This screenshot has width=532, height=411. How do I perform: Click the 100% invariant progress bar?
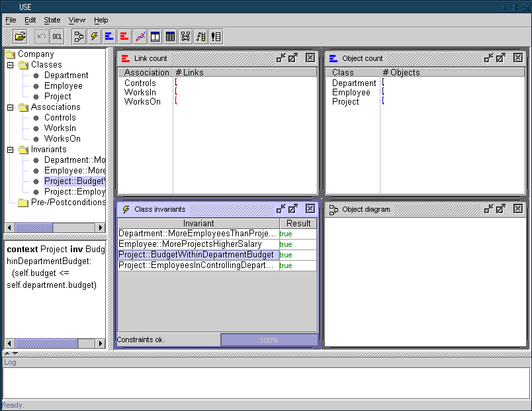(269, 340)
